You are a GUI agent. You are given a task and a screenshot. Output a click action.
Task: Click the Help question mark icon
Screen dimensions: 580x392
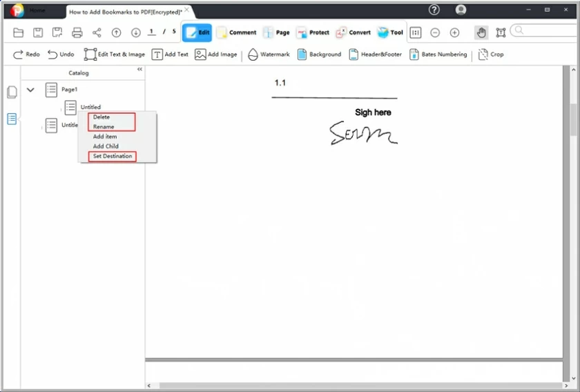434,10
